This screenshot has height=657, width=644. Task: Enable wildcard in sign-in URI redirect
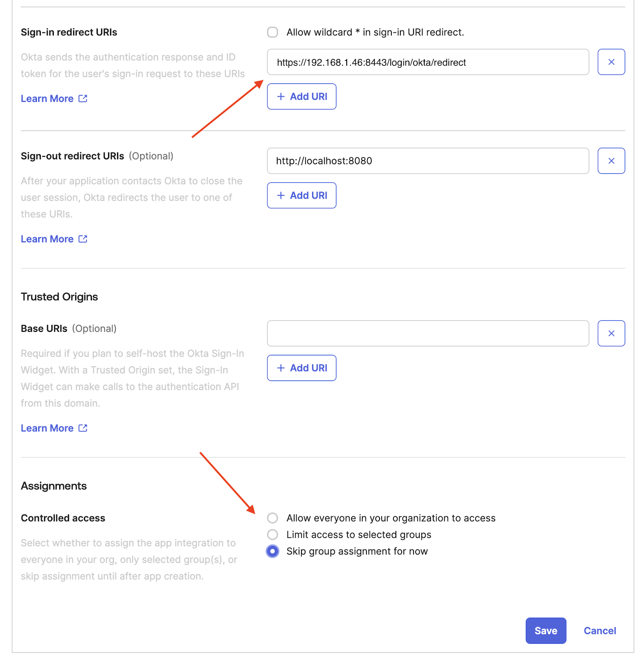pos(273,32)
